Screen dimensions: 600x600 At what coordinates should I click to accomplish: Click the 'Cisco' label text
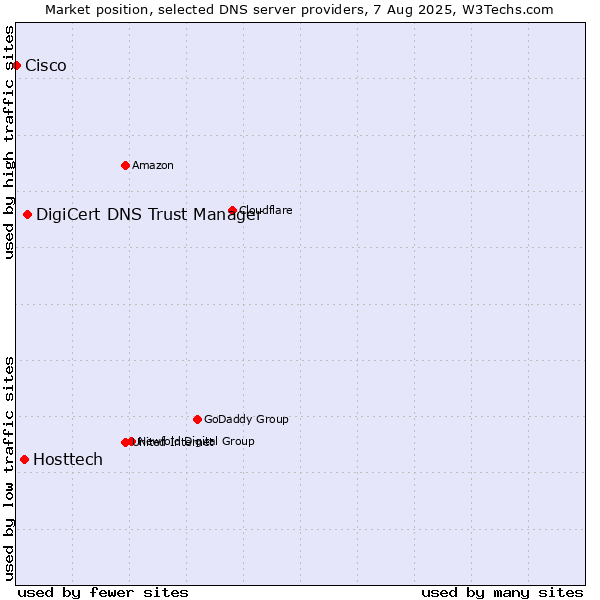click(46, 65)
